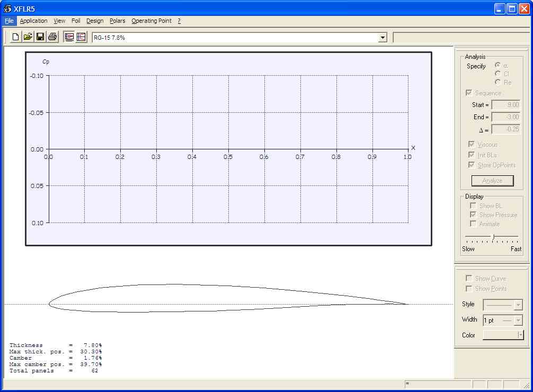Toggle the Show Pressure checkbox
This screenshot has width=533, height=392.
coord(473,215)
